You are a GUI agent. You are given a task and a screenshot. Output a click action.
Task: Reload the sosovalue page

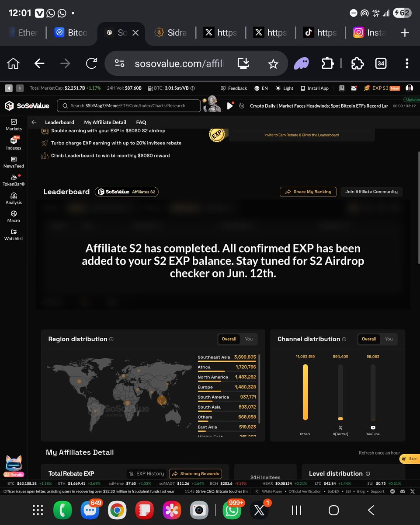(91, 64)
